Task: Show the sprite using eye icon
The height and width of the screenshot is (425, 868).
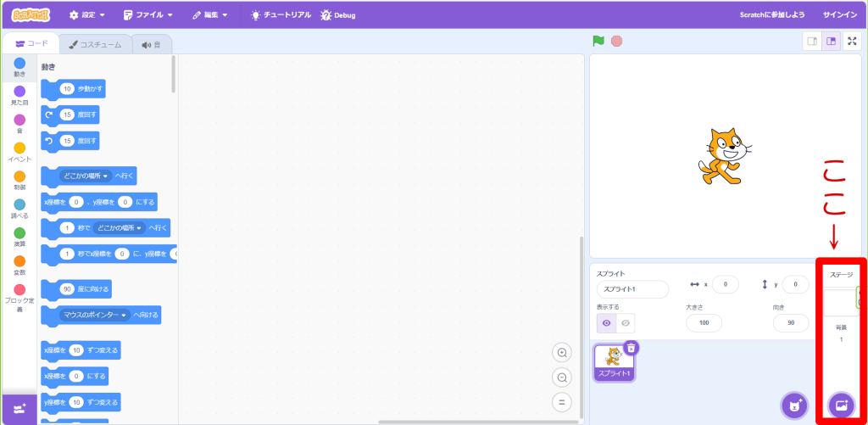Action: (606, 323)
